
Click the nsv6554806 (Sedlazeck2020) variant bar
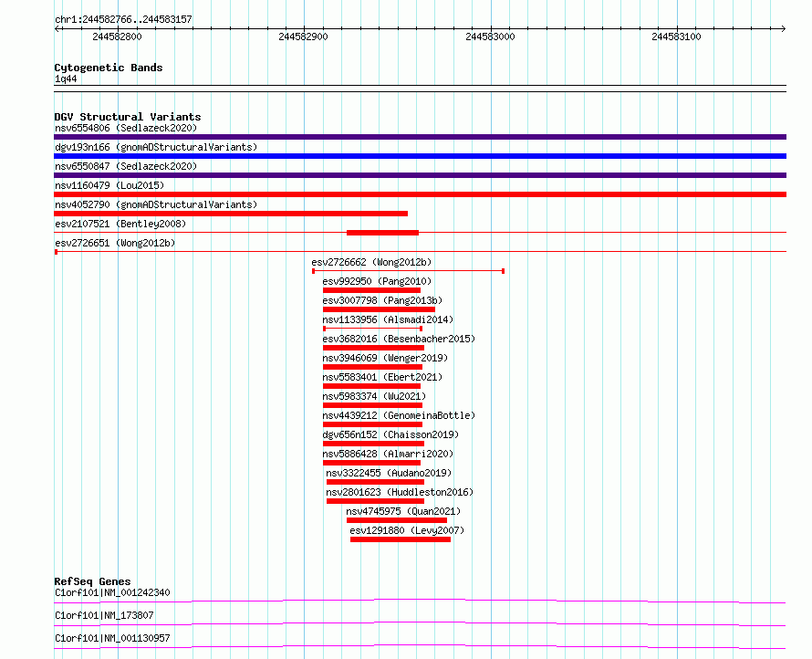tap(420, 137)
